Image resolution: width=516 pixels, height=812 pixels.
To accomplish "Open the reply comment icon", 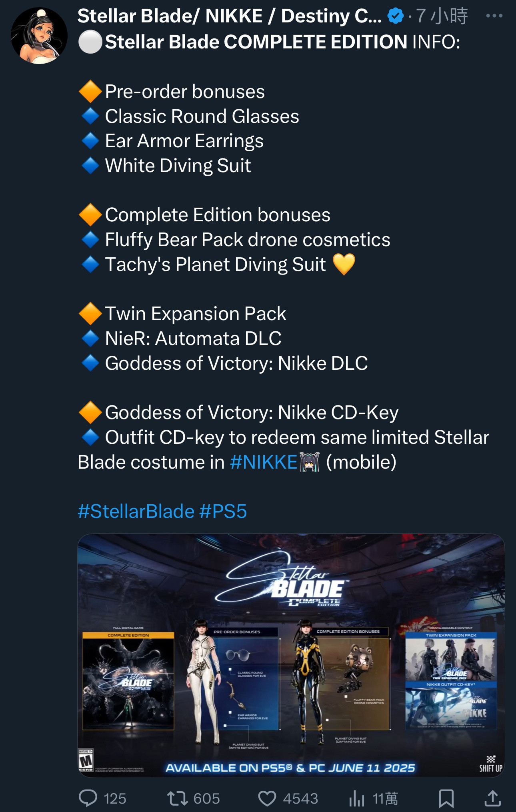I will tap(88, 798).
